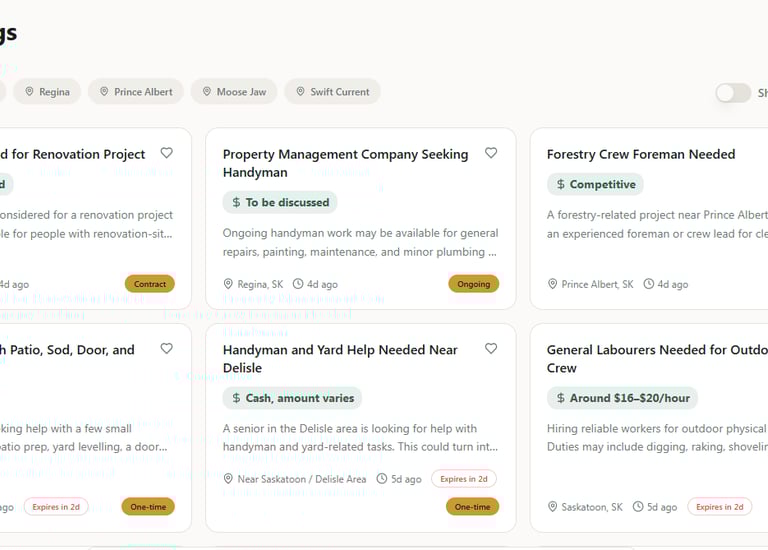
Task: Heart the Handyman and Yard Help listing
Action: (x=491, y=349)
